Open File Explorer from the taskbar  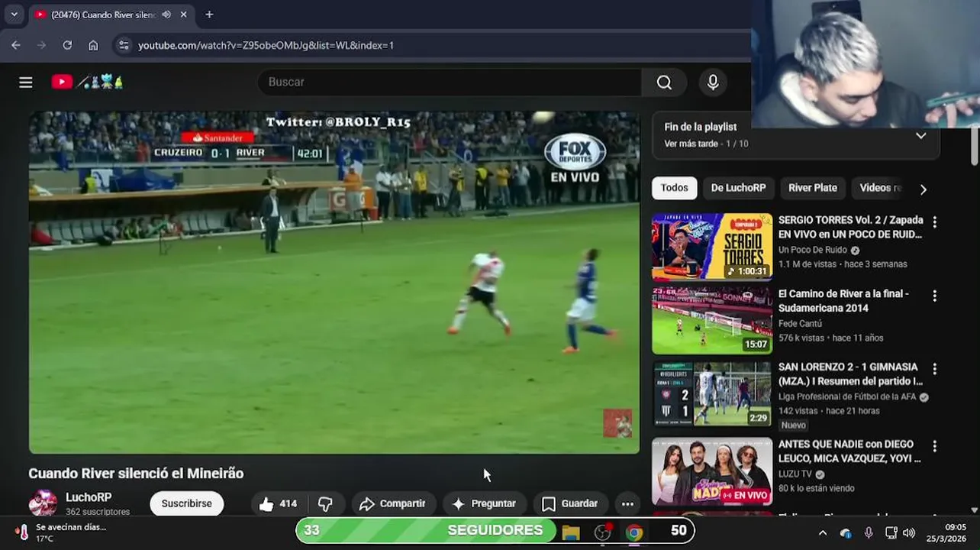571,532
